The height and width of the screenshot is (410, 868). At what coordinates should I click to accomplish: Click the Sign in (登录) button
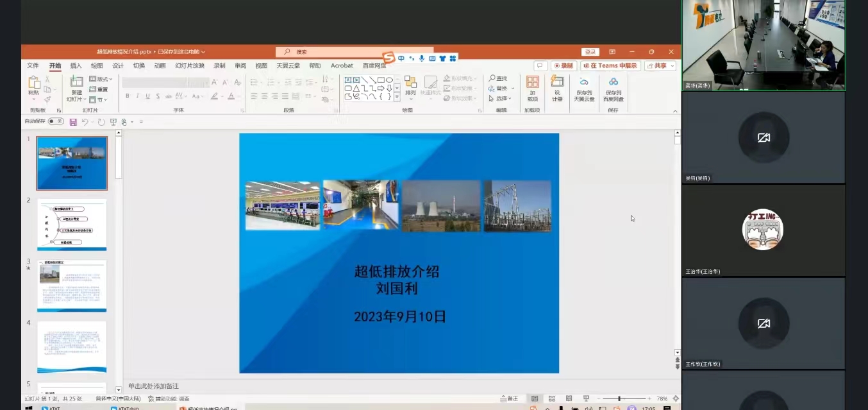(590, 52)
